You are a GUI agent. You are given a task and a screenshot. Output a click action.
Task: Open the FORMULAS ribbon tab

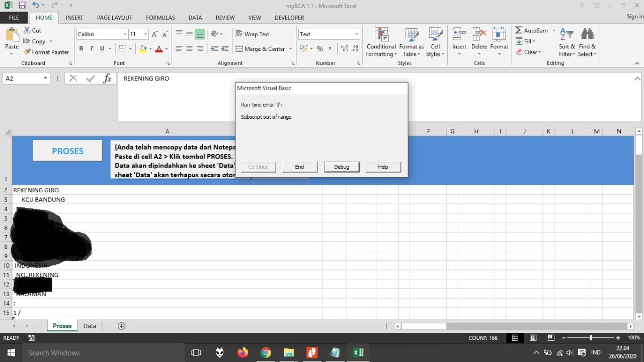click(x=160, y=18)
